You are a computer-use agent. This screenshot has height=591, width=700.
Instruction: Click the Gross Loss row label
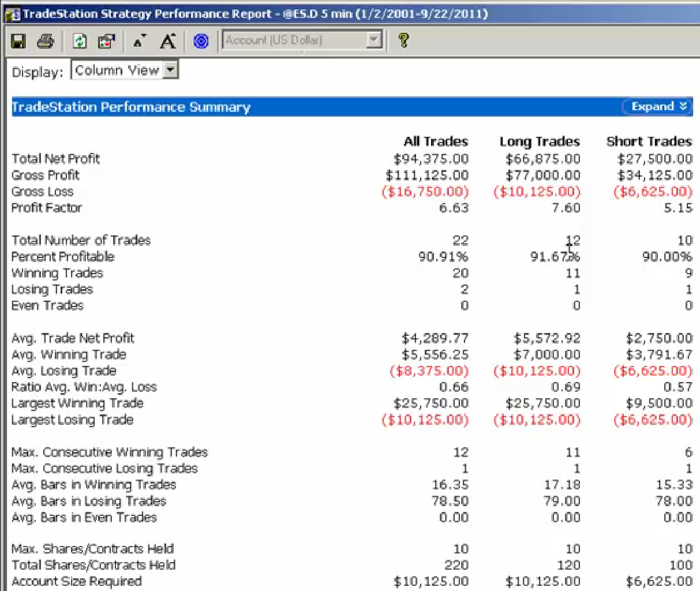[42, 192]
